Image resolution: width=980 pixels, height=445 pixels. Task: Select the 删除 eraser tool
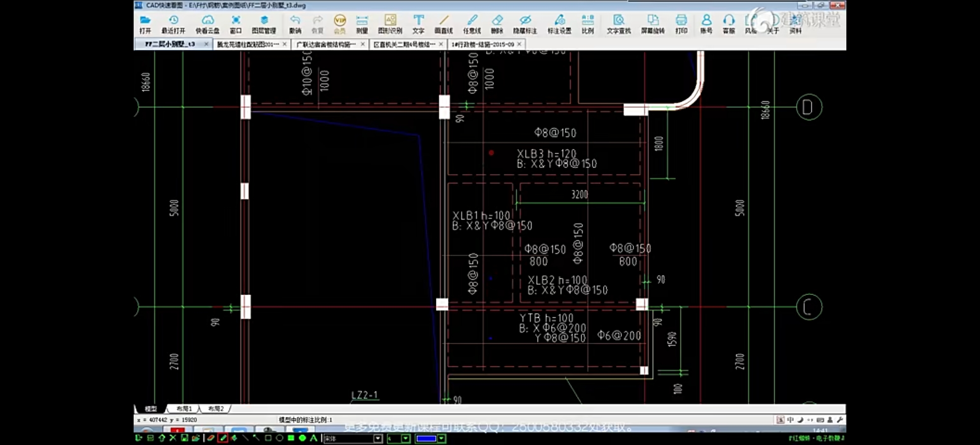pyautogui.click(x=497, y=24)
